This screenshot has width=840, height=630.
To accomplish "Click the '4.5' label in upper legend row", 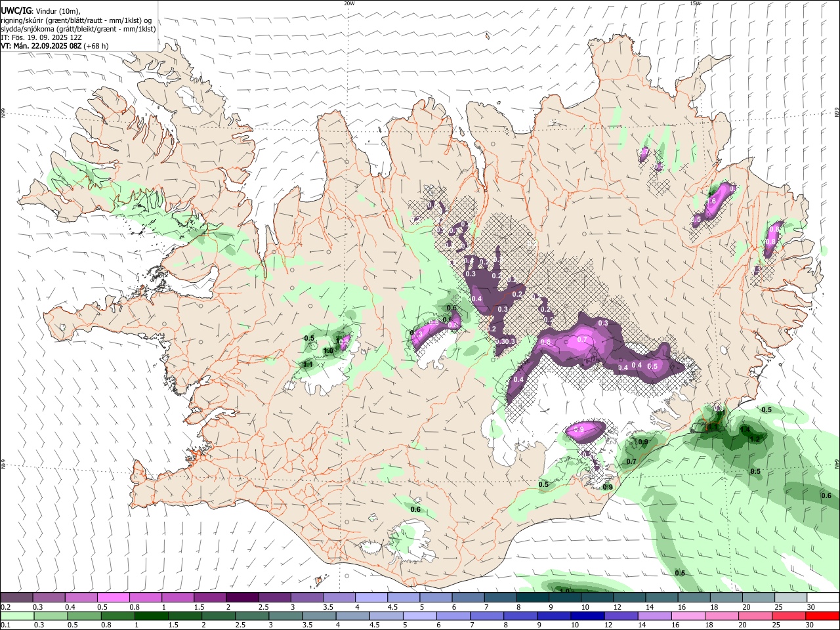I will (392, 607).
